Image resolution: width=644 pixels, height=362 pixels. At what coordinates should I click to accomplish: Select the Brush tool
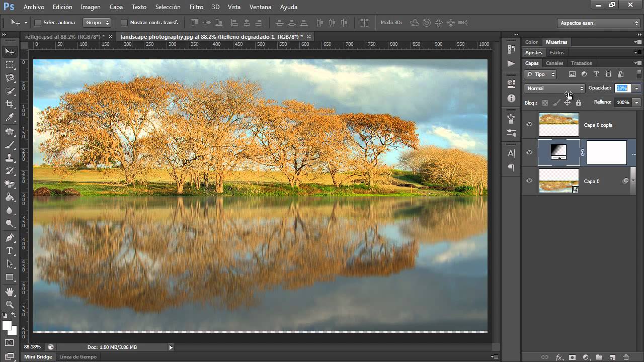10,145
